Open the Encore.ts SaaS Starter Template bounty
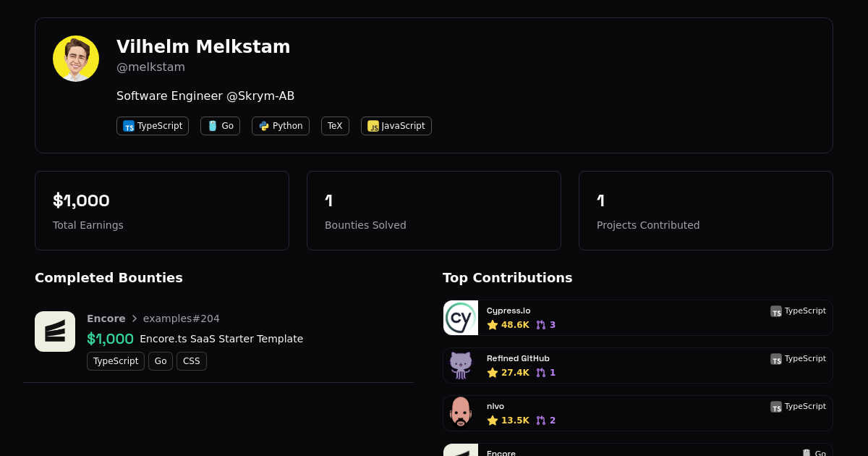Screen dimensions: 868x456 221,339
